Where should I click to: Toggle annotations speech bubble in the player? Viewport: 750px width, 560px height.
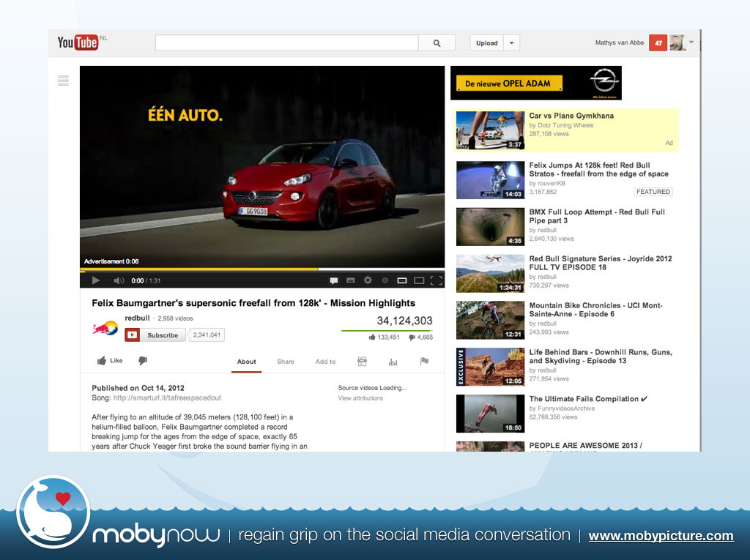pyautogui.click(x=333, y=280)
